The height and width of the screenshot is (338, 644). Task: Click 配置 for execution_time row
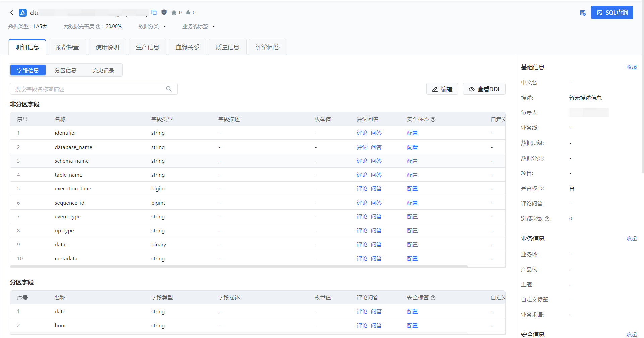[412, 189]
